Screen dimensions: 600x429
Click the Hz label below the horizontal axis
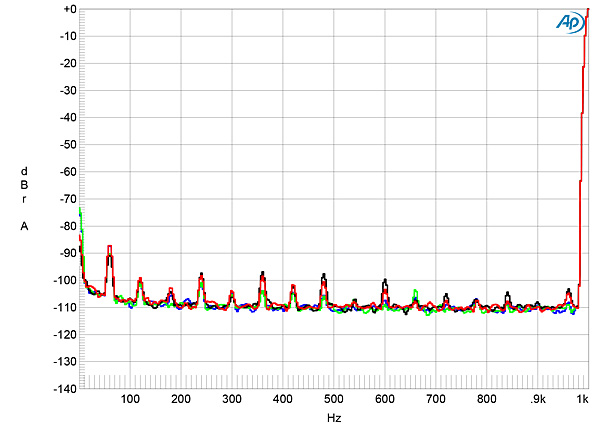click(333, 417)
